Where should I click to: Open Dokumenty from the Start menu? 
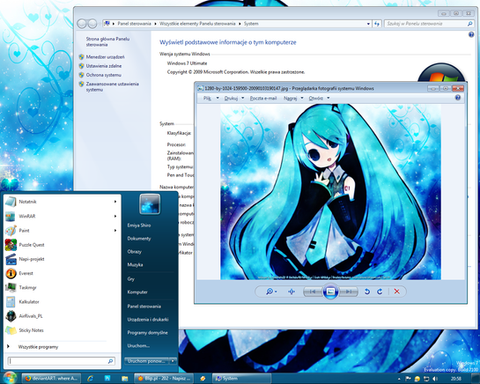pos(139,238)
